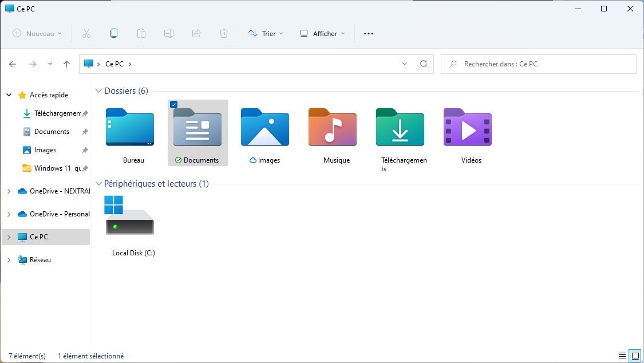Go up one level with up arrow
The image size is (644, 363).
coord(66,64)
